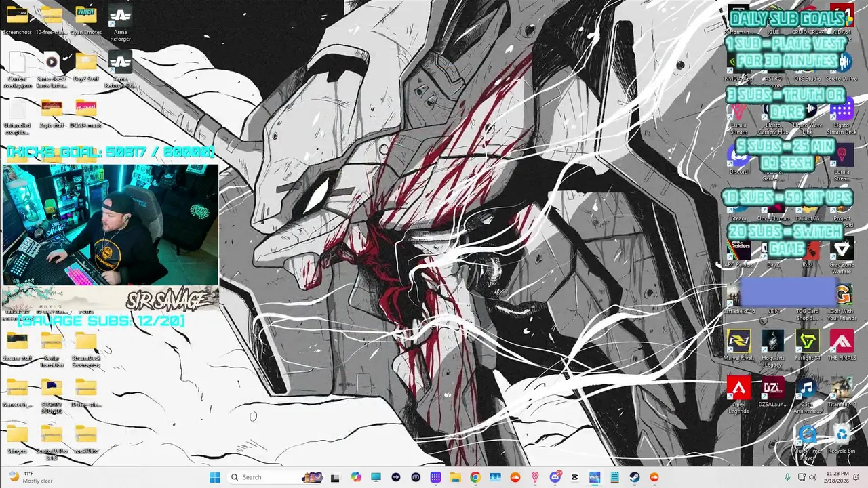Open Task View on the taskbar
The width and height of the screenshot is (868, 488).
[335, 477]
